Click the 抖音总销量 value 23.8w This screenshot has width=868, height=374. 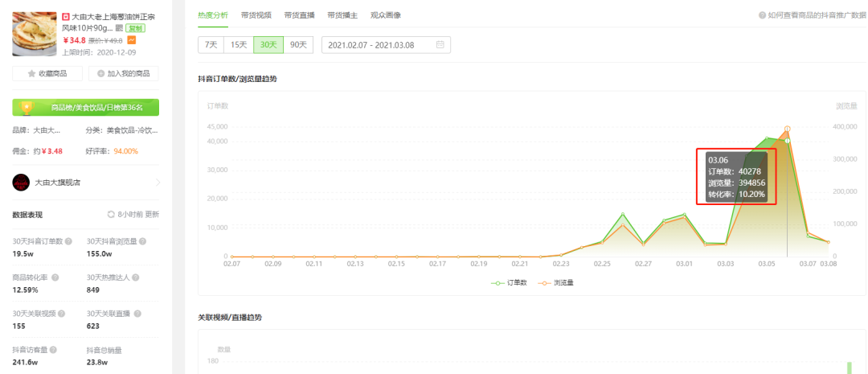(x=97, y=363)
